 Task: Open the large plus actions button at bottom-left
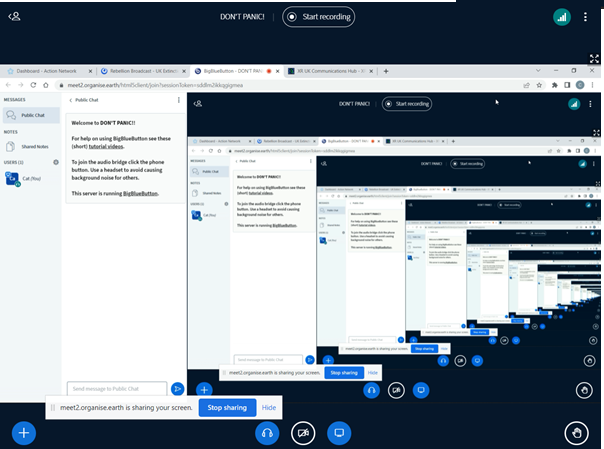click(x=24, y=433)
